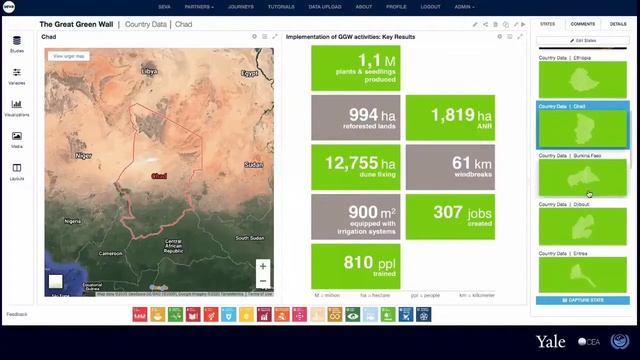The height and width of the screenshot is (360, 640).
Task: Select faded SDG 14 Life Below Water icon
Action: pyautogui.click(x=370, y=314)
